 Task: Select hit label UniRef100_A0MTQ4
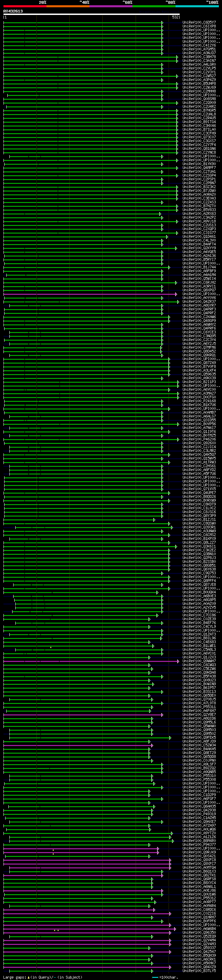click(199, 867)
